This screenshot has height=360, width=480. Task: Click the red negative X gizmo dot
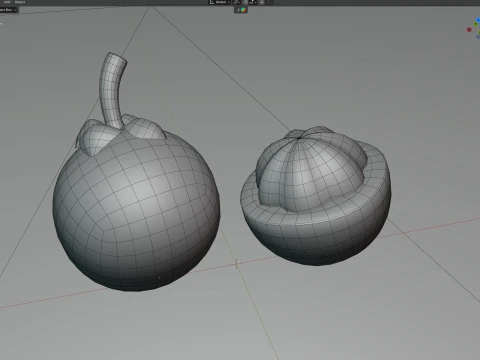pos(469,30)
